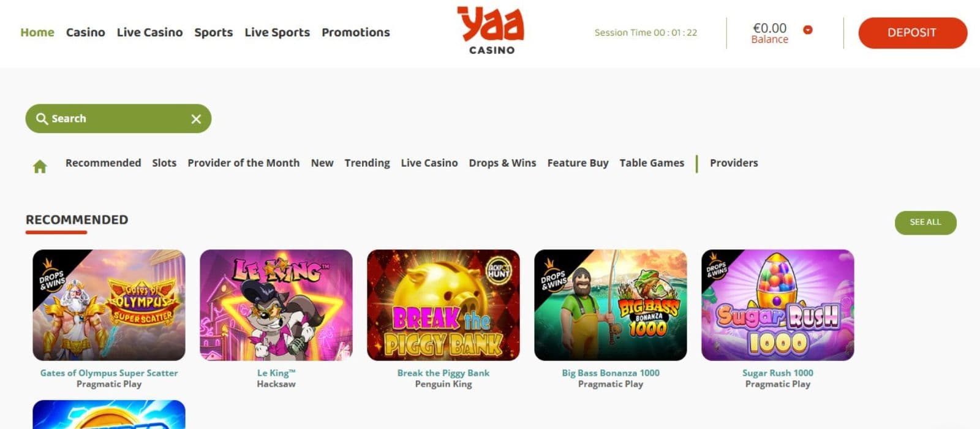Click the magnifier icon in search bar
This screenshot has width=980, height=429.
tap(42, 118)
